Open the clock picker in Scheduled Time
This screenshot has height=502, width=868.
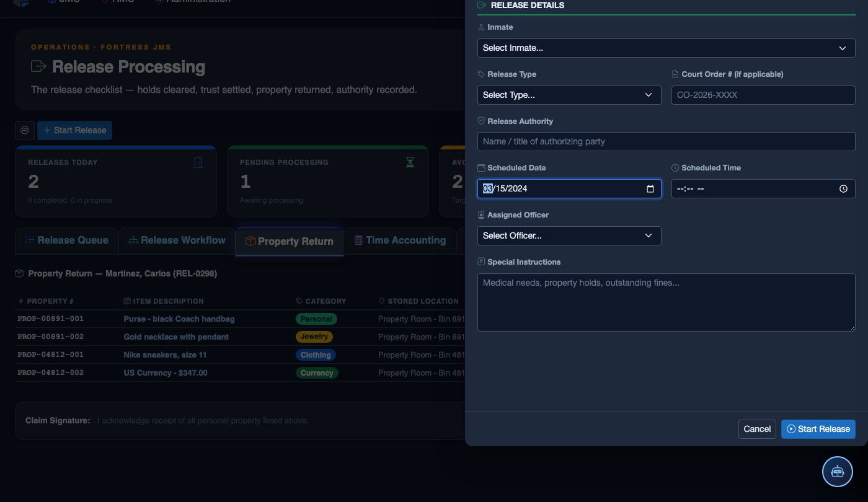pyautogui.click(x=843, y=189)
